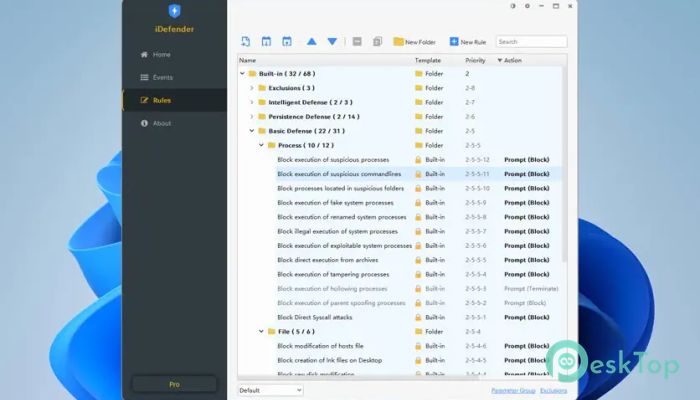Click the File folder icon in the tree
The image size is (700, 400).
(271, 331)
